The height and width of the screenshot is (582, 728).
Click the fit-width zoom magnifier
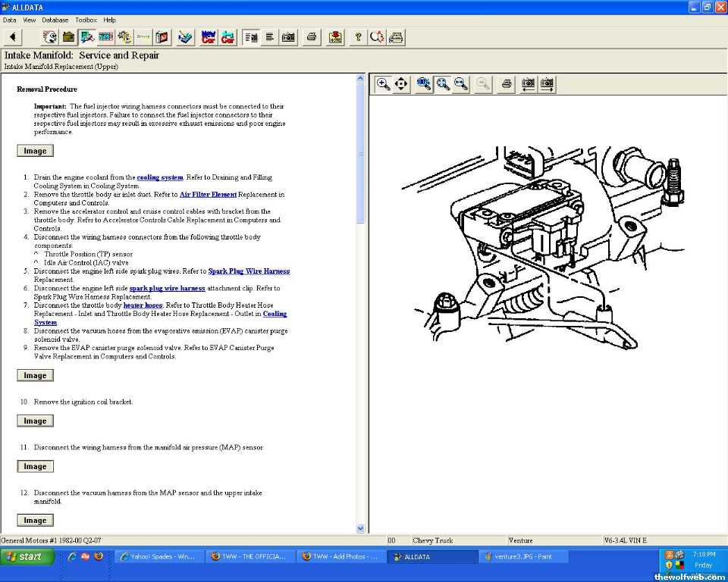pos(461,84)
